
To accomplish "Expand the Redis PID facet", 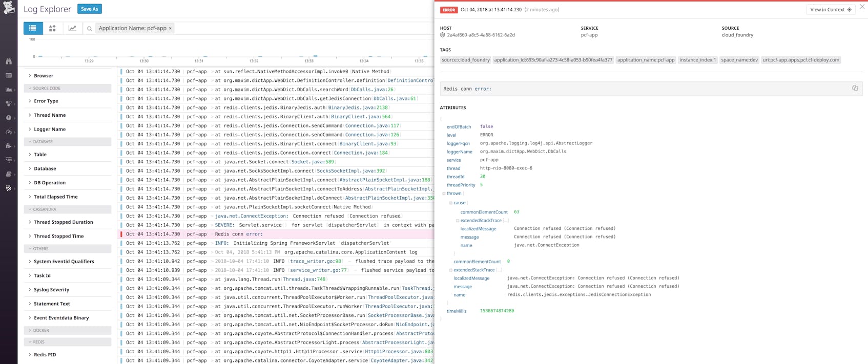I will click(x=67, y=354).
